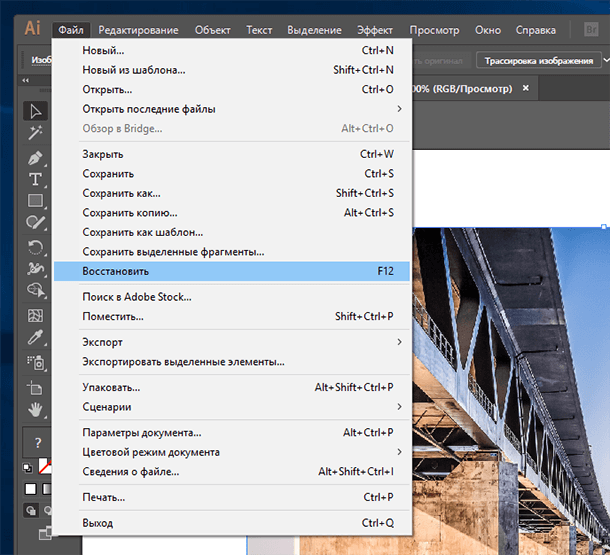
Task: Choose Поиск в Adobe Stock... menu item
Action: [232, 297]
